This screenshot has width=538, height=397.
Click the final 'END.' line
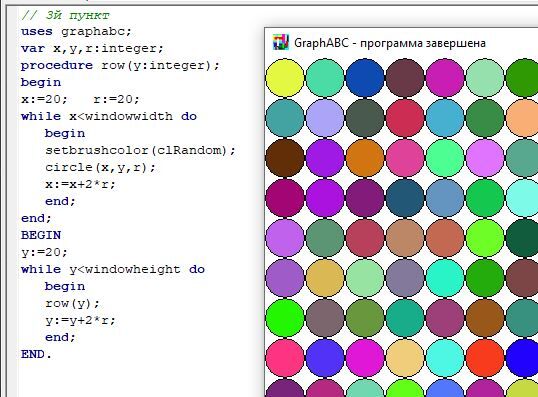pyautogui.click(x=36, y=354)
